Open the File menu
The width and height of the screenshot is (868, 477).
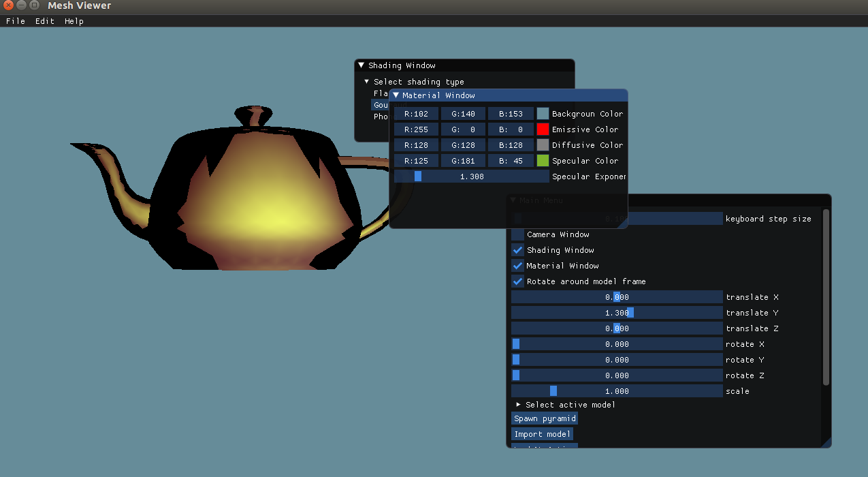pyautogui.click(x=16, y=21)
